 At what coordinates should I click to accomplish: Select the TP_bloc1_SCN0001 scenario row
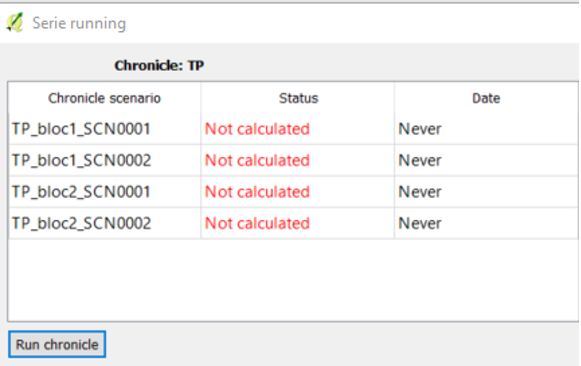point(293,129)
